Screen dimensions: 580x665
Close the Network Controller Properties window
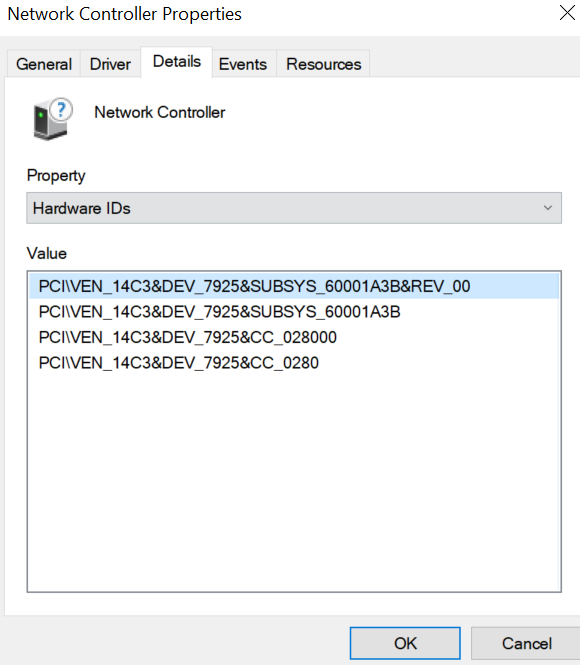click(x=567, y=13)
